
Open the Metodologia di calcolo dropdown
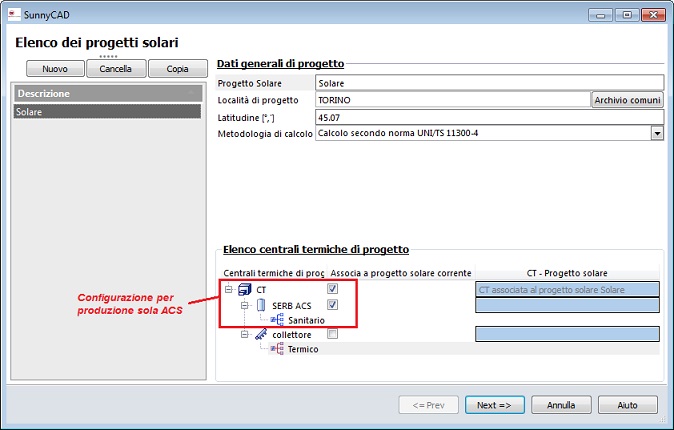click(657, 133)
